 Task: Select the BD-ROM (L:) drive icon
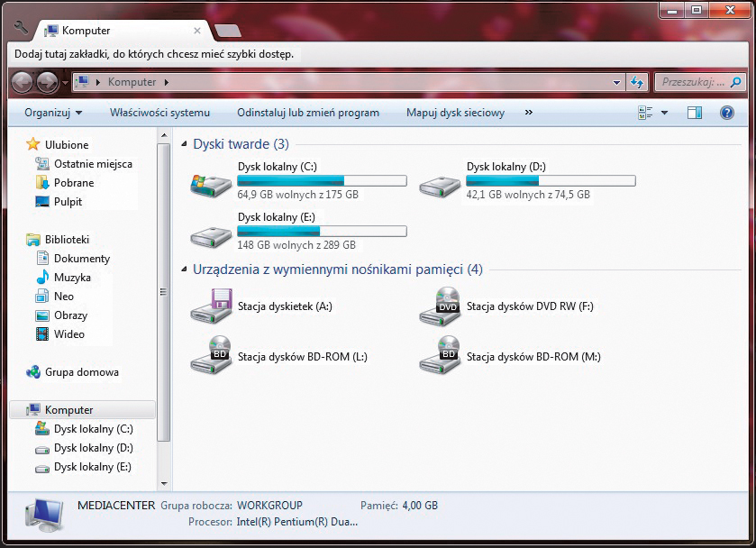point(211,356)
